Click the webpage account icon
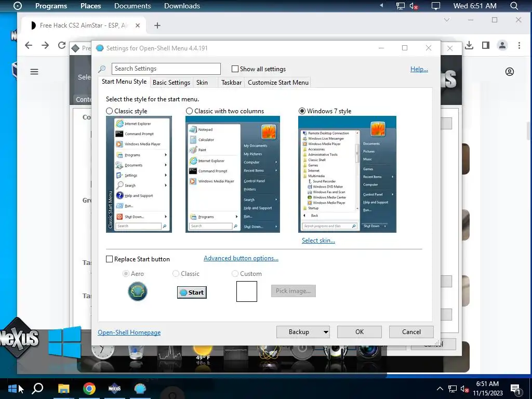 tap(510, 72)
